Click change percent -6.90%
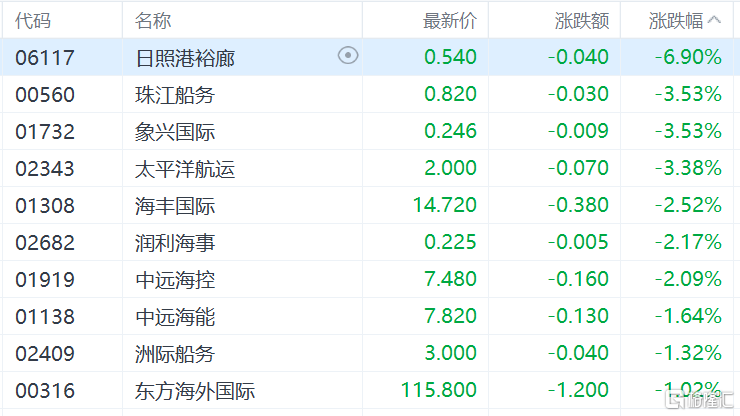This screenshot has height=416, width=740. click(688, 57)
